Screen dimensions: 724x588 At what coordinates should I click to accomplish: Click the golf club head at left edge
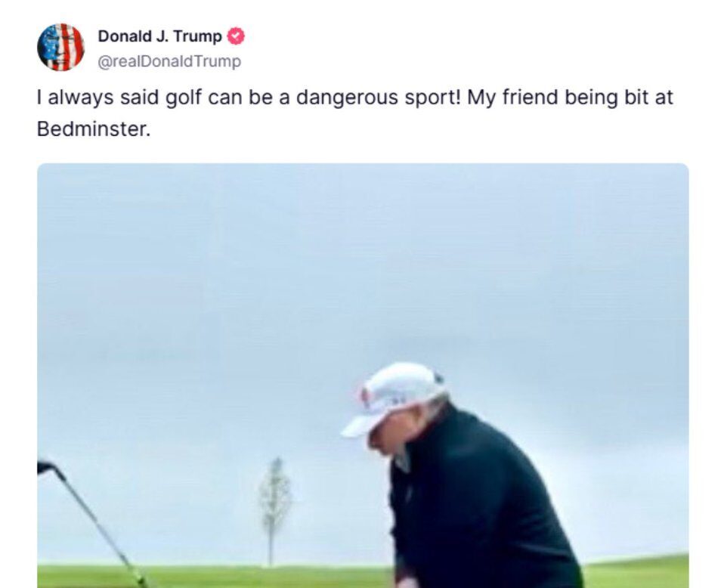46,467
